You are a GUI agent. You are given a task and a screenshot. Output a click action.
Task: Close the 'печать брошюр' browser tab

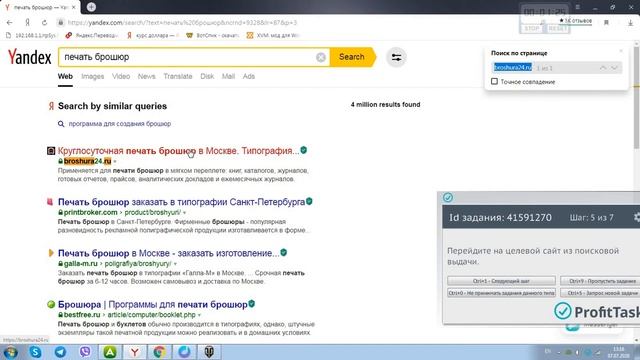tap(74, 7)
